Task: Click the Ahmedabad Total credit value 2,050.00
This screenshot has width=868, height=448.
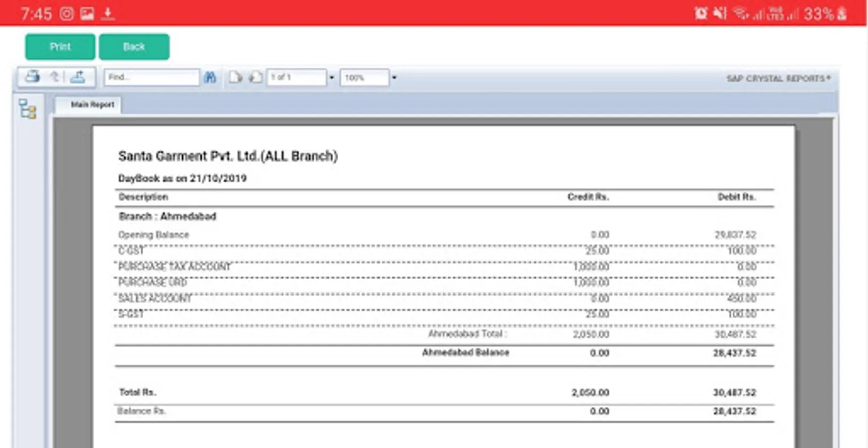Action: (591, 335)
